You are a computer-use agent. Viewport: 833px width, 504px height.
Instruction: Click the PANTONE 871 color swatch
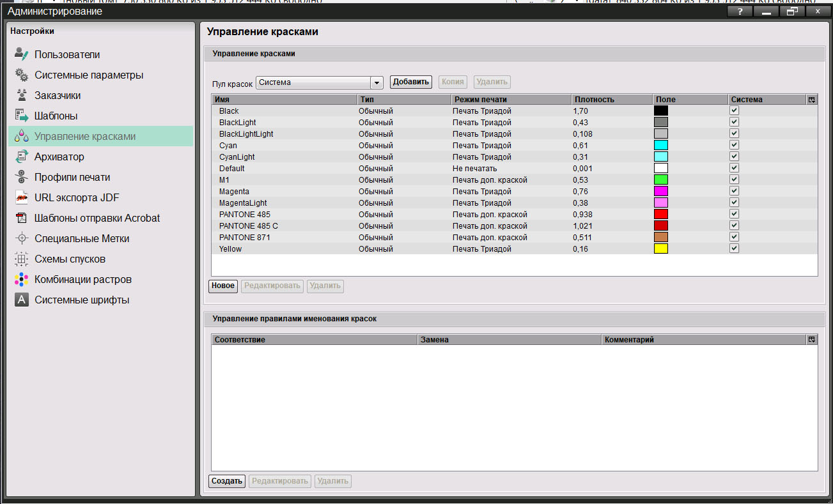pos(660,237)
